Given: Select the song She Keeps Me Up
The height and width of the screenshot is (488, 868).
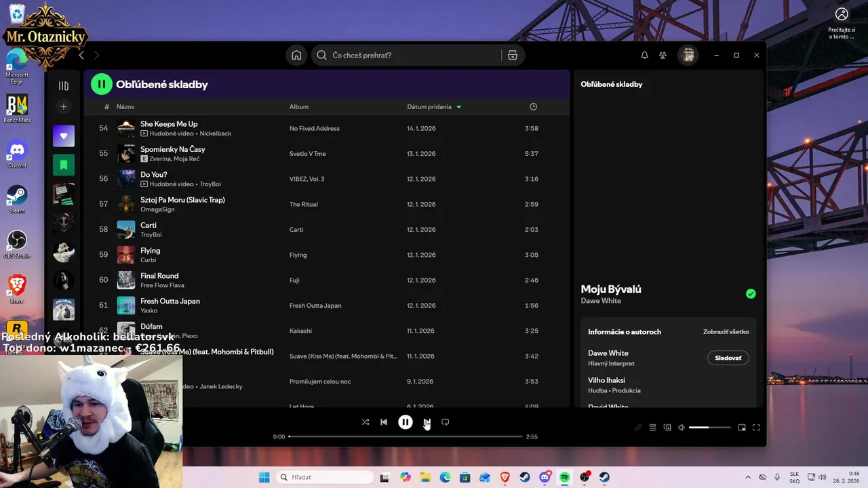Looking at the screenshot, I should (169, 124).
